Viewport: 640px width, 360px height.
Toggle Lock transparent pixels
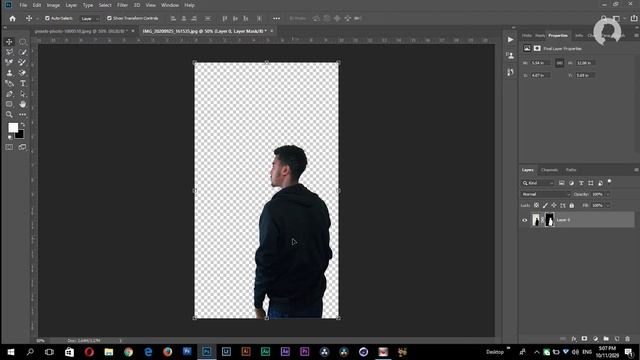coord(536,205)
